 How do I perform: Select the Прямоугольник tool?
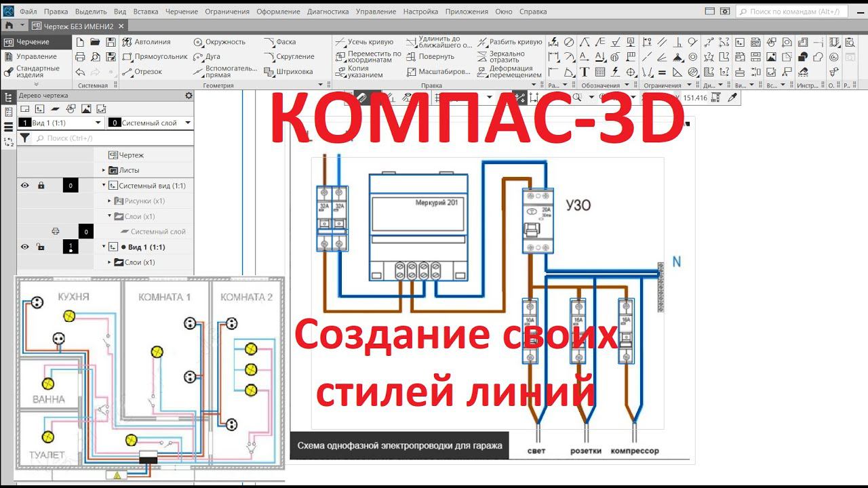(x=155, y=57)
